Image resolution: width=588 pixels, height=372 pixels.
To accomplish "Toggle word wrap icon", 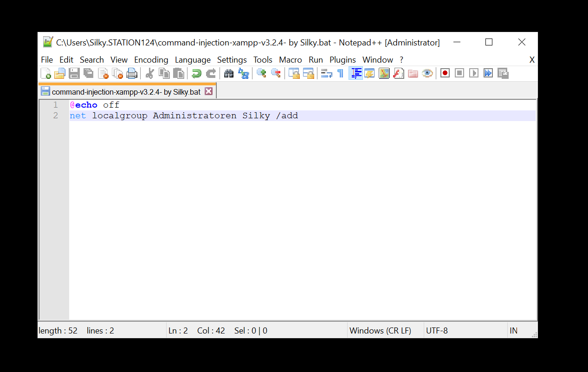I will click(327, 73).
